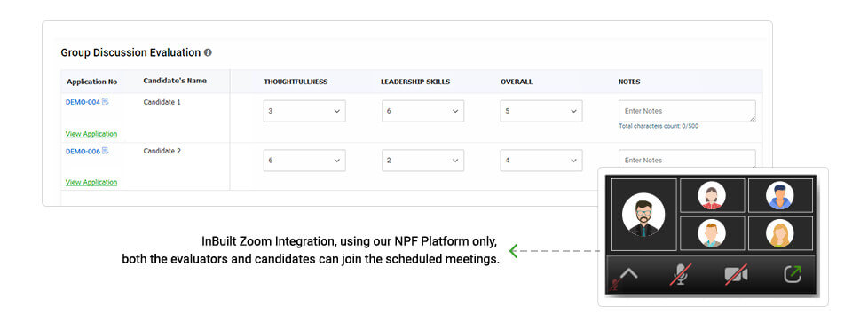Click the Group Discussion Evaluation heading
Screen dimensions: 868x322
[130, 52]
